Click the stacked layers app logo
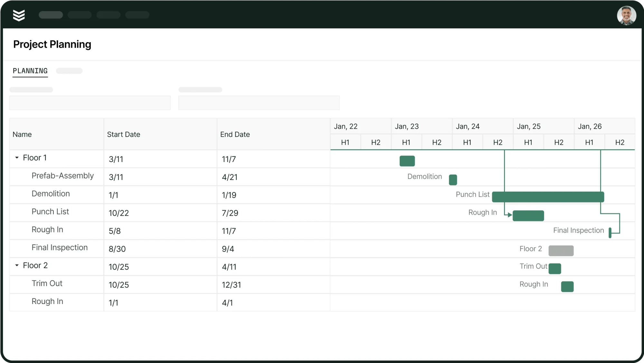 19,15
